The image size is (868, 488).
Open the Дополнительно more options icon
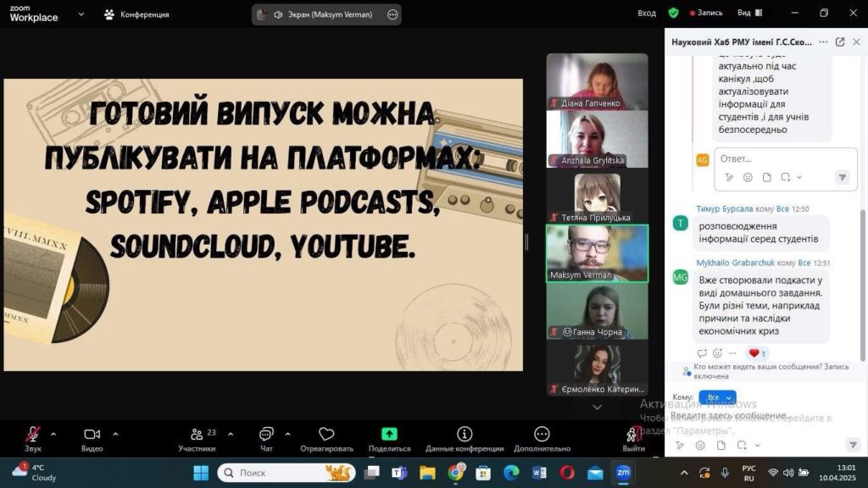click(x=542, y=435)
